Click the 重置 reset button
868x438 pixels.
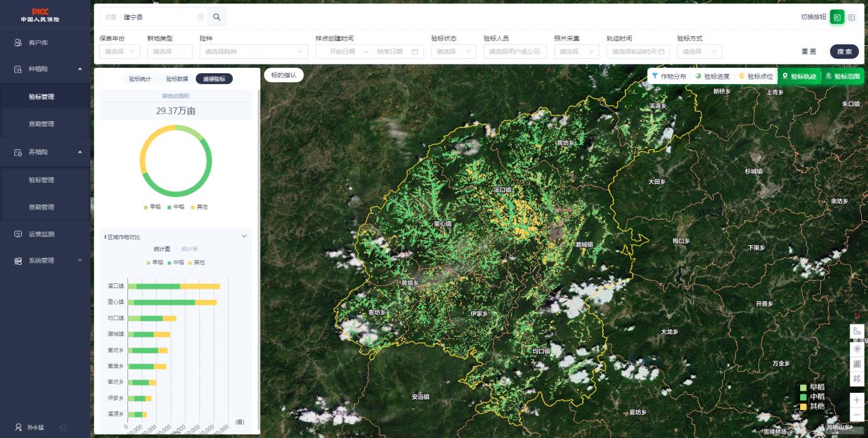(x=809, y=51)
